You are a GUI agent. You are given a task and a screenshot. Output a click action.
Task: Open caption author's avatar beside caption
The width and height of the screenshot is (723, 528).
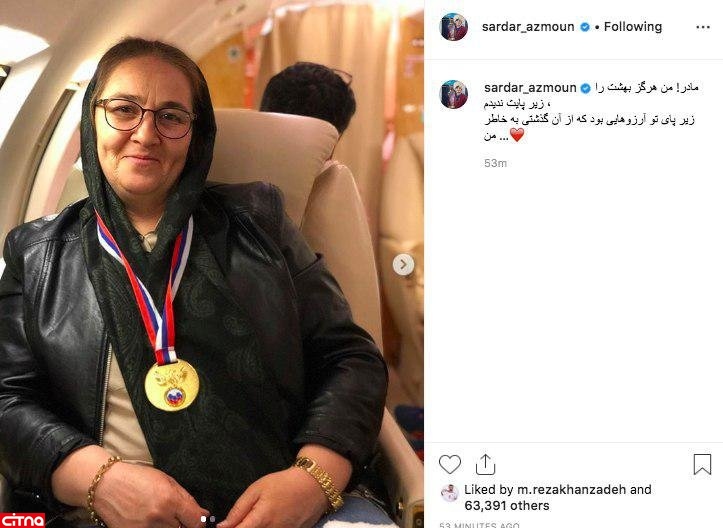[454, 95]
